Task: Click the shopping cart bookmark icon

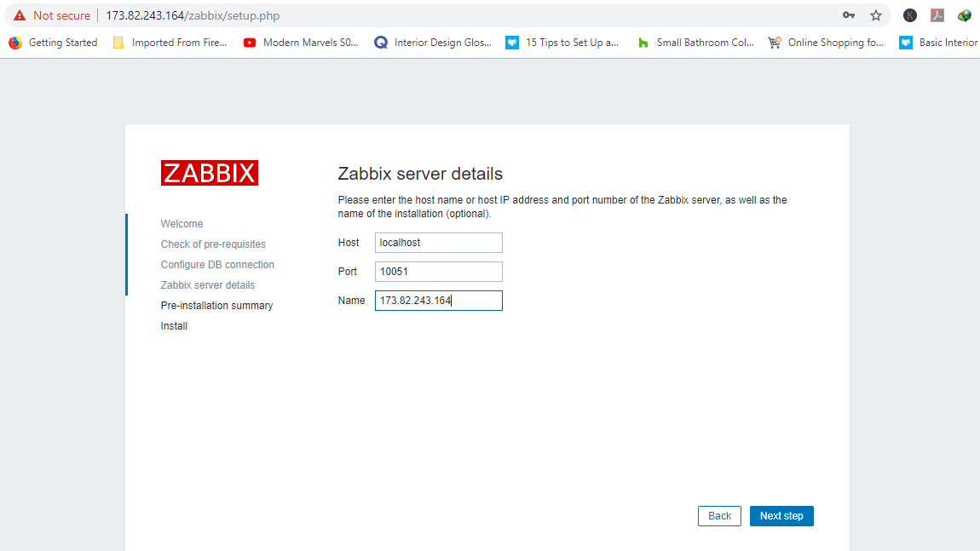Action: tap(775, 43)
